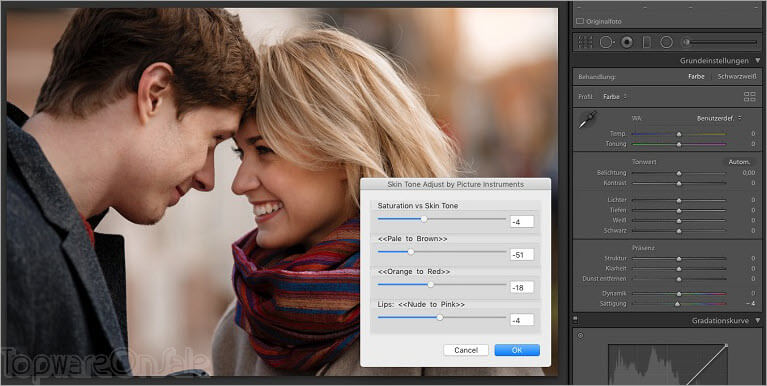Click the Sättigung value -4
The width and height of the screenshot is (767, 386).
point(751,304)
